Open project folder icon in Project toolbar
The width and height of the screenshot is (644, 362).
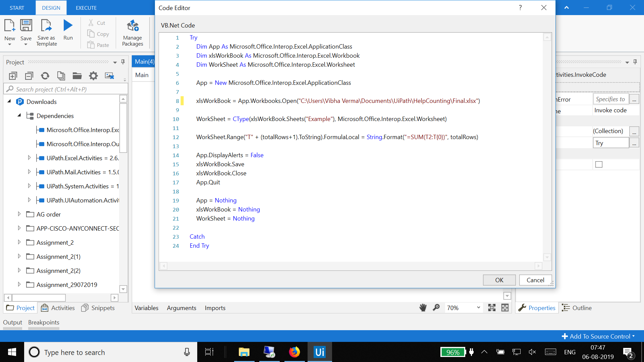[77, 76]
